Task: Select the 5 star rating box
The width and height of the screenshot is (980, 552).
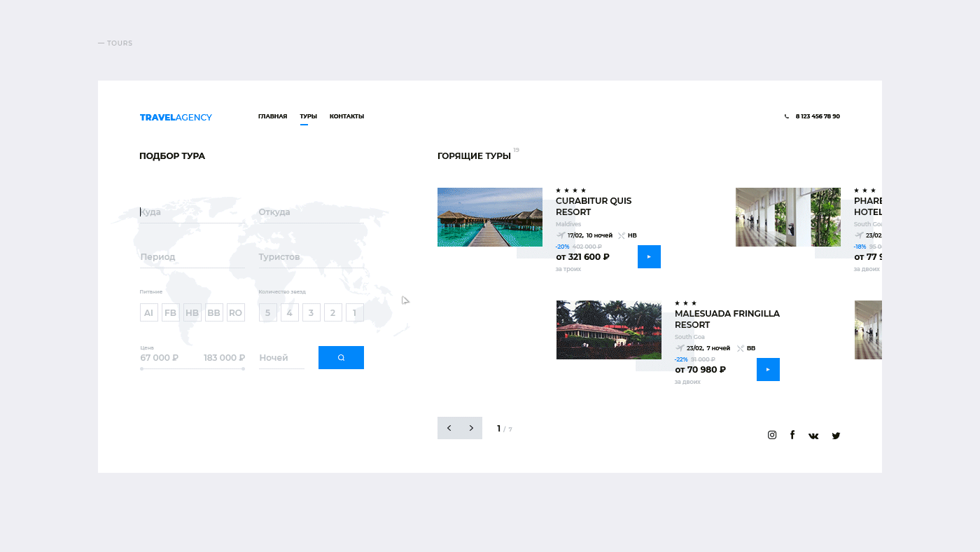Action: pos(267,313)
